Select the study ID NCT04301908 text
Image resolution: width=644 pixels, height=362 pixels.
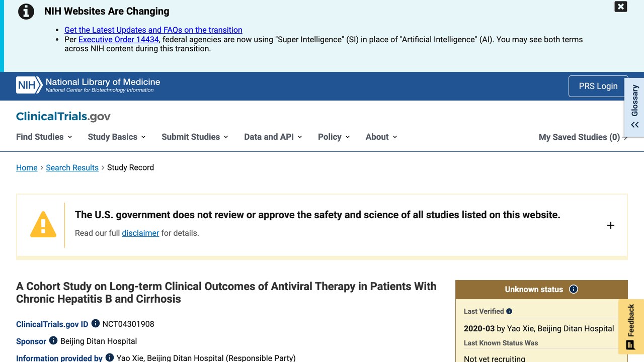click(x=128, y=324)
